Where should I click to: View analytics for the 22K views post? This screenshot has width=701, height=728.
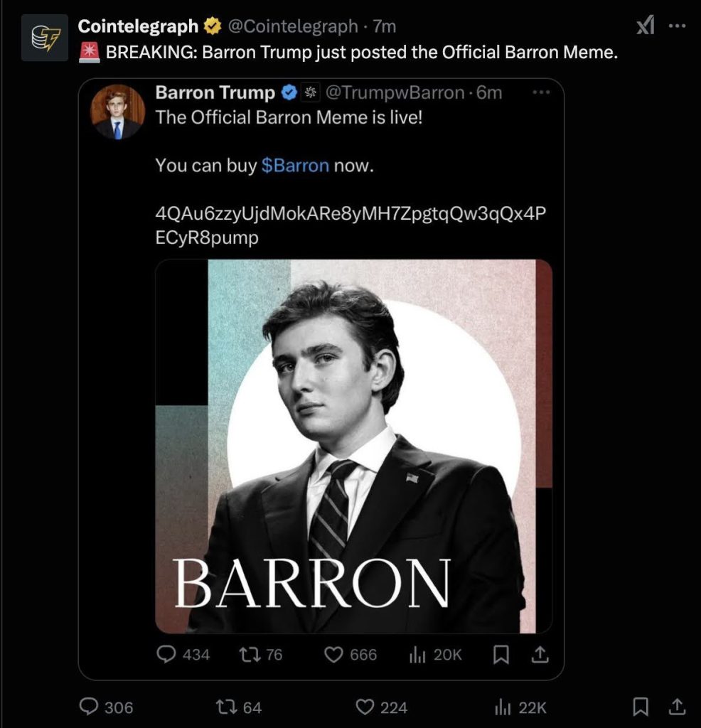pos(503,707)
